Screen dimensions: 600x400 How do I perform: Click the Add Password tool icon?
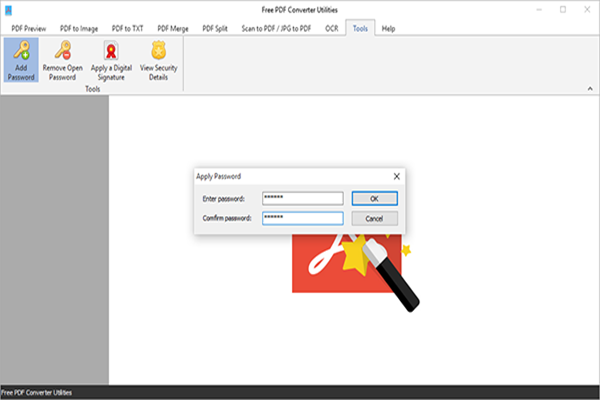21,60
